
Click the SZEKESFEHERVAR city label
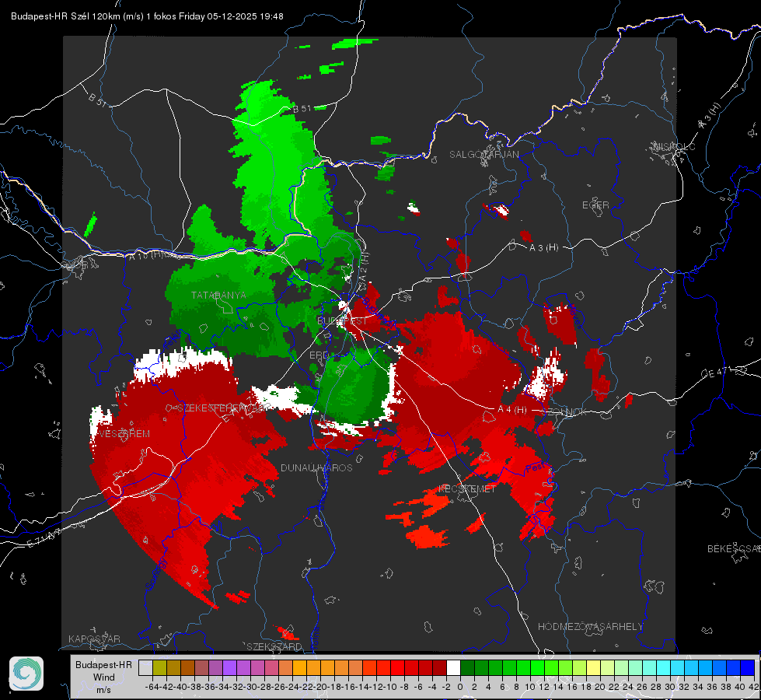222,408
